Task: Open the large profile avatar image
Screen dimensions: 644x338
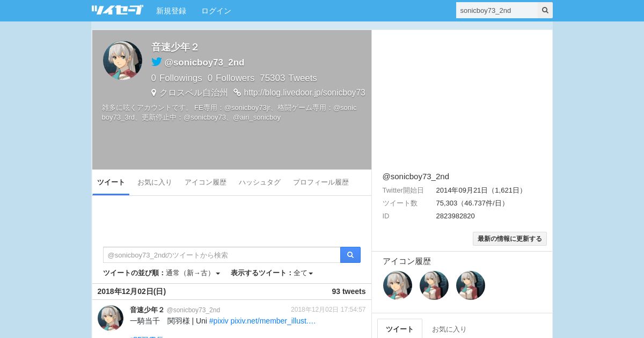Action: click(x=122, y=61)
